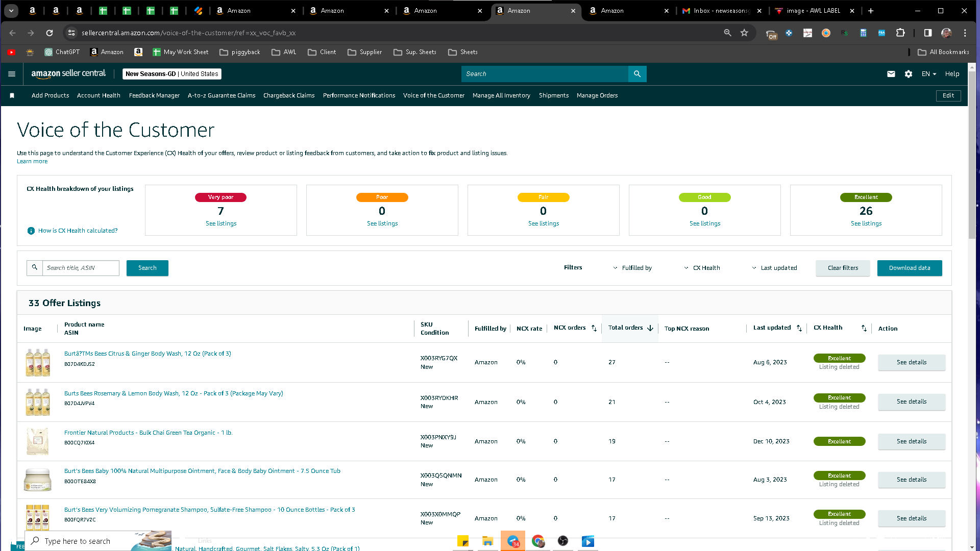Click the top Seller Central search field
The height and width of the screenshot is (551, 980).
tap(545, 74)
